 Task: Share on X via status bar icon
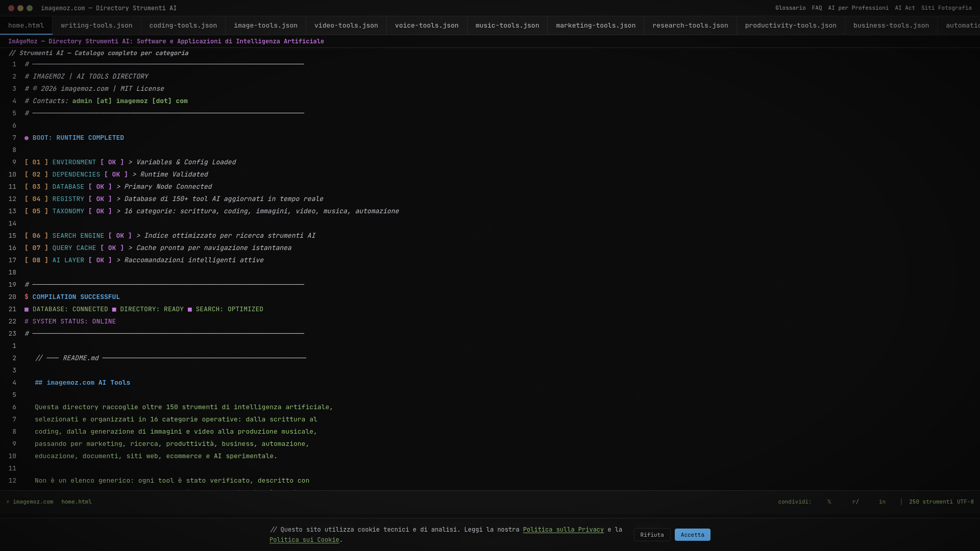point(829,502)
